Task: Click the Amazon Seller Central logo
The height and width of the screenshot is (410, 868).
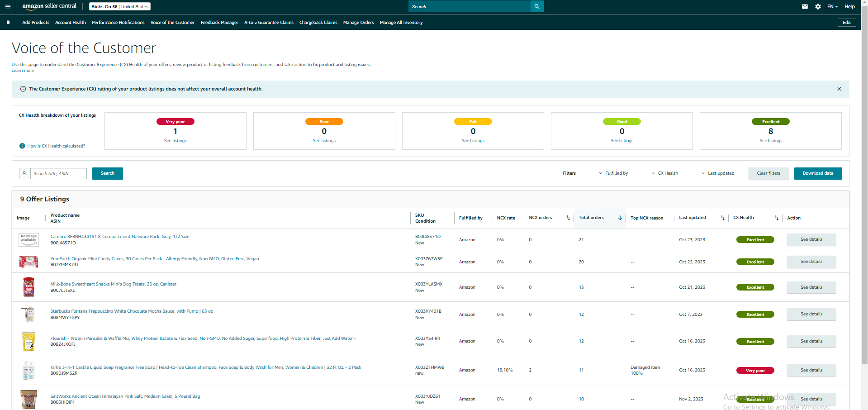Action: (49, 6)
